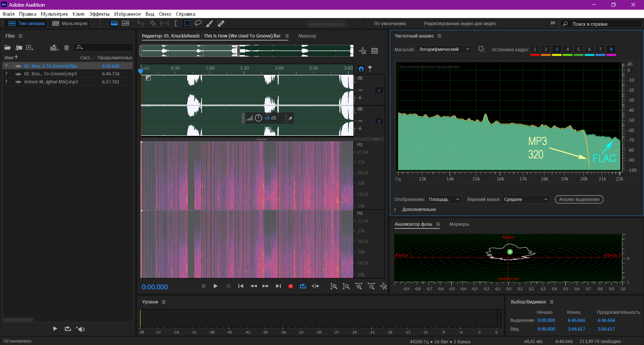The height and width of the screenshot is (345, 644).
Task: Click zoom in amplitude icon
Action: point(334,286)
